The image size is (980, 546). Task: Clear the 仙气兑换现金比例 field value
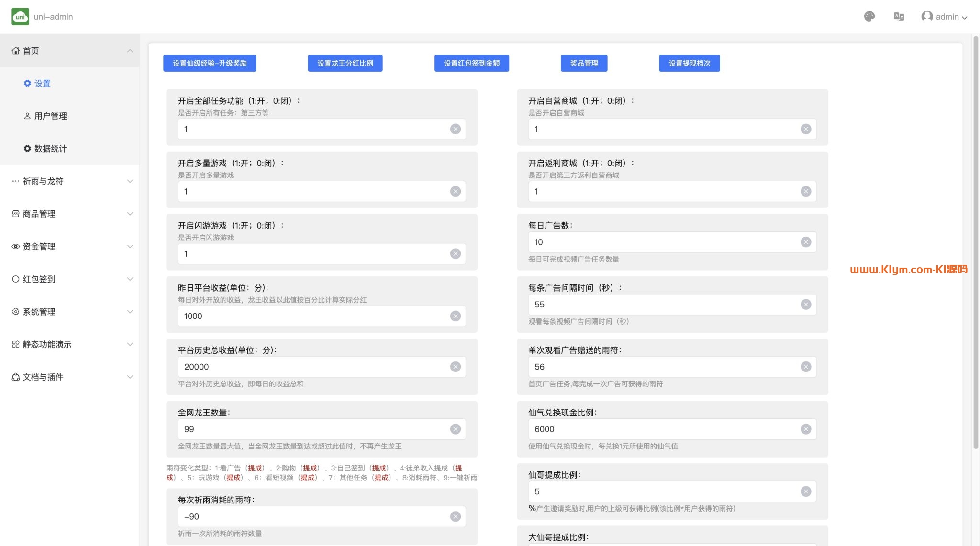[806, 429]
